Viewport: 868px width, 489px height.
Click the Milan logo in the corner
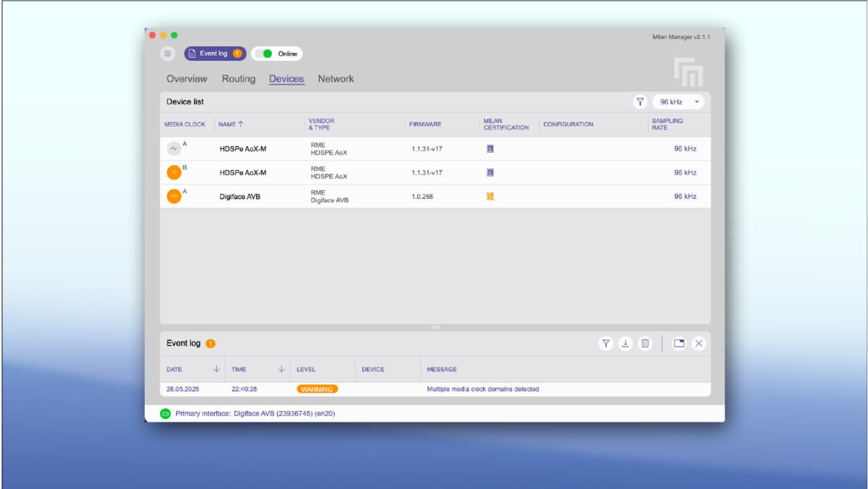[x=688, y=72]
